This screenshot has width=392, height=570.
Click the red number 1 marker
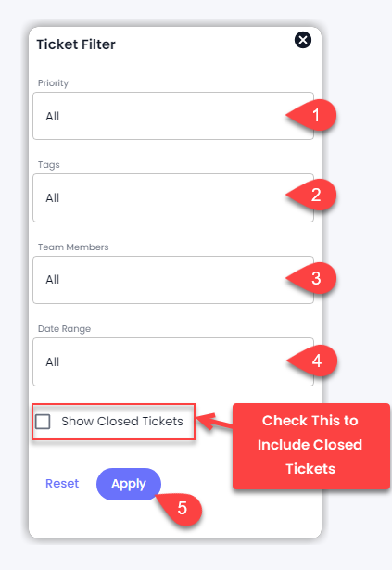point(312,115)
